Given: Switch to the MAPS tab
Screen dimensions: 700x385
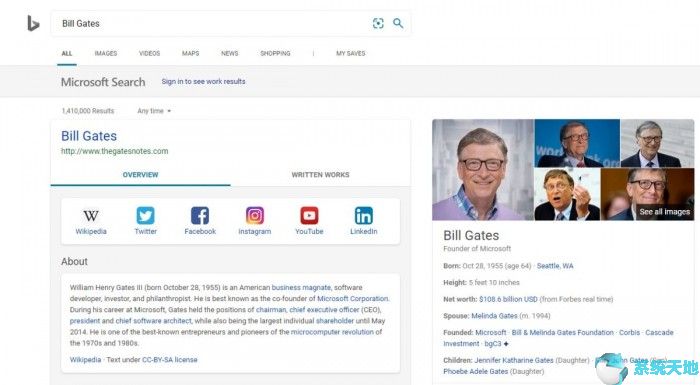Looking at the screenshot, I should (190, 53).
